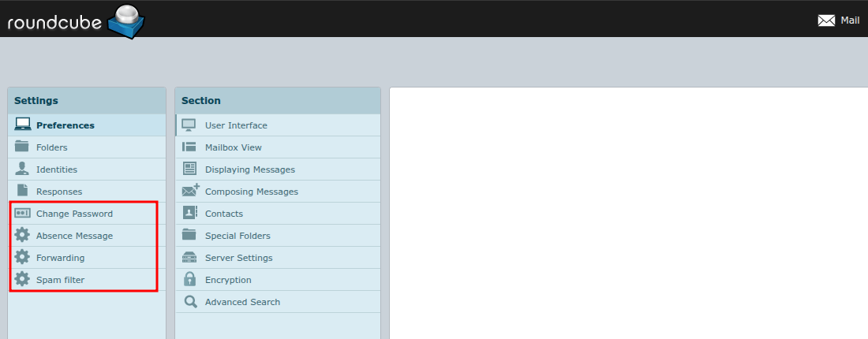The height and width of the screenshot is (339, 868).
Task: Open the Forwarding settings
Action: 60,258
